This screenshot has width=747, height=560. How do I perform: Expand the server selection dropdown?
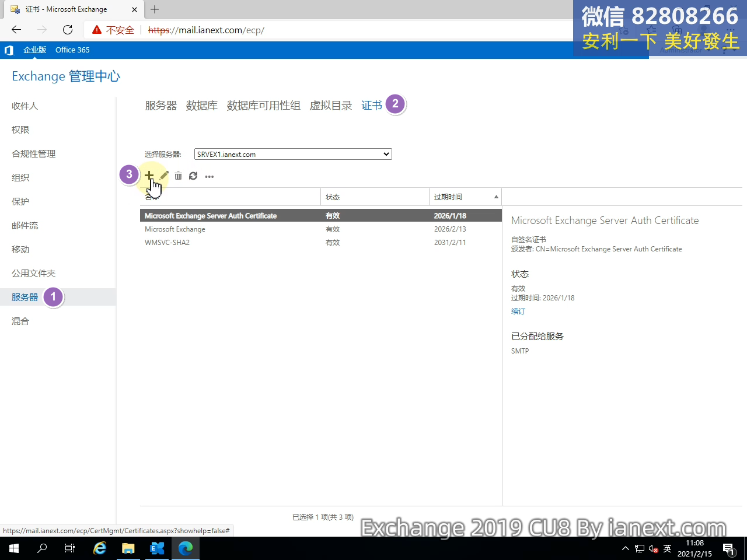(x=293, y=154)
